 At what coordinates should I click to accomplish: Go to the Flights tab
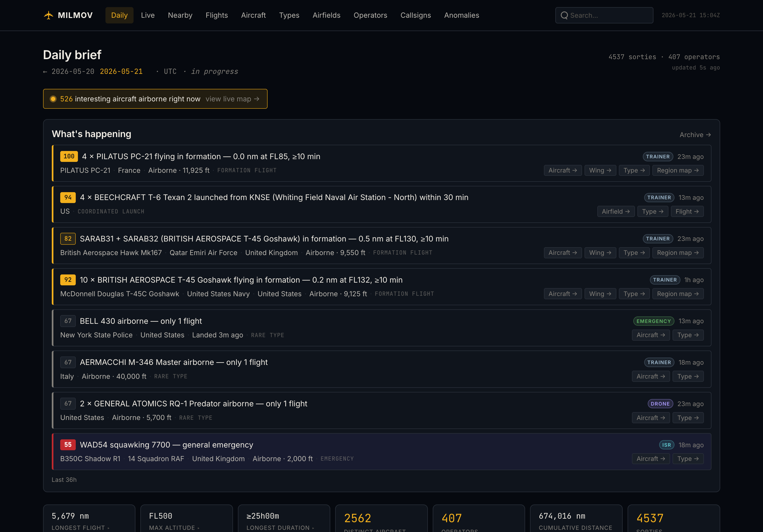(x=217, y=15)
